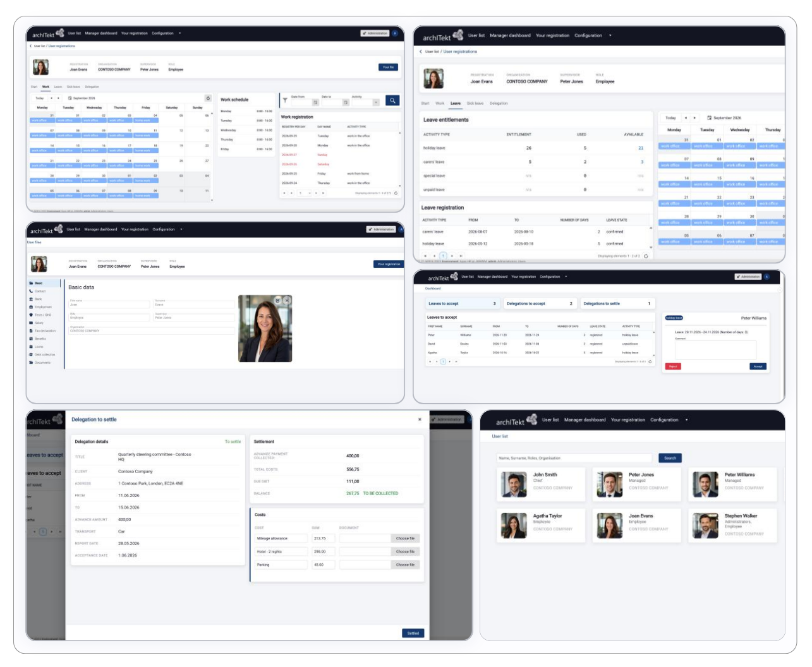Screen dimensions: 812x667
Task: Click the Settled button in delegation dialog
Action: (413, 633)
